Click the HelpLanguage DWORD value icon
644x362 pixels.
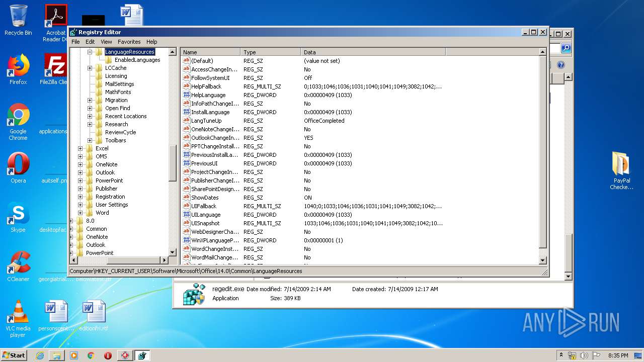click(x=186, y=95)
